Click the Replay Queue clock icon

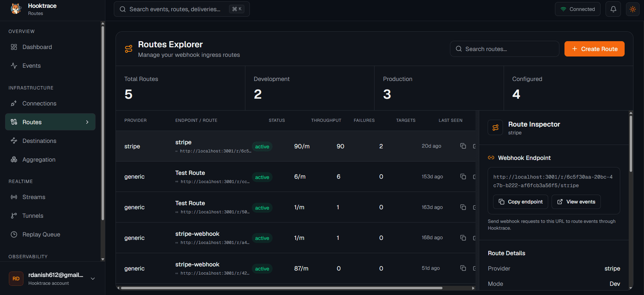14,234
